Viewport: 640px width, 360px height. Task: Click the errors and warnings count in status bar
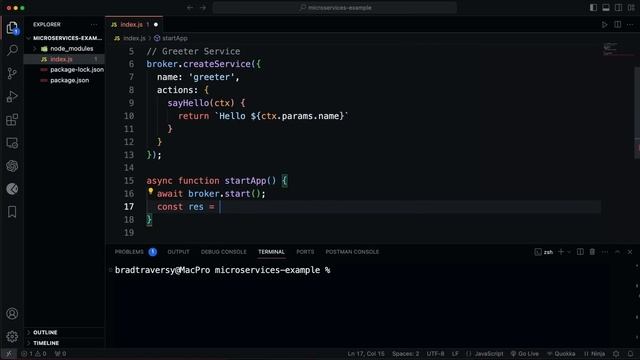[33, 354]
